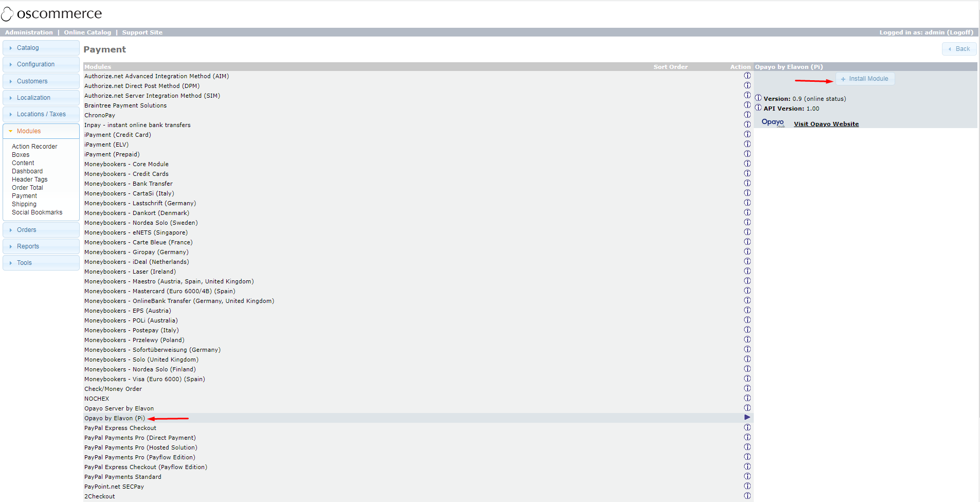The height and width of the screenshot is (502, 980).
Task: Select Authorize.net Direct Post Method (DPM) row
Action: (x=418, y=86)
